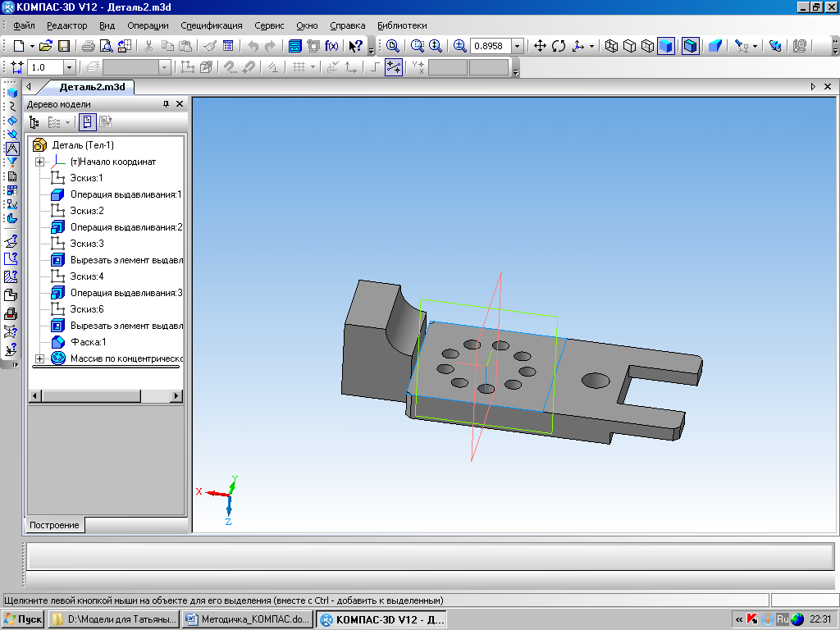
Task: Open the Library manager icon
Action: (295, 46)
